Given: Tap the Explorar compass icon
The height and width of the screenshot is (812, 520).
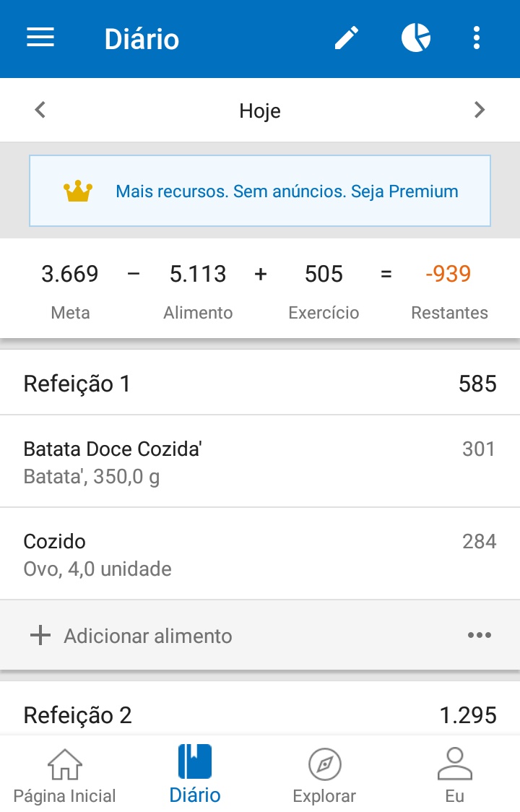Looking at the screenshot, I should [325, 764].
